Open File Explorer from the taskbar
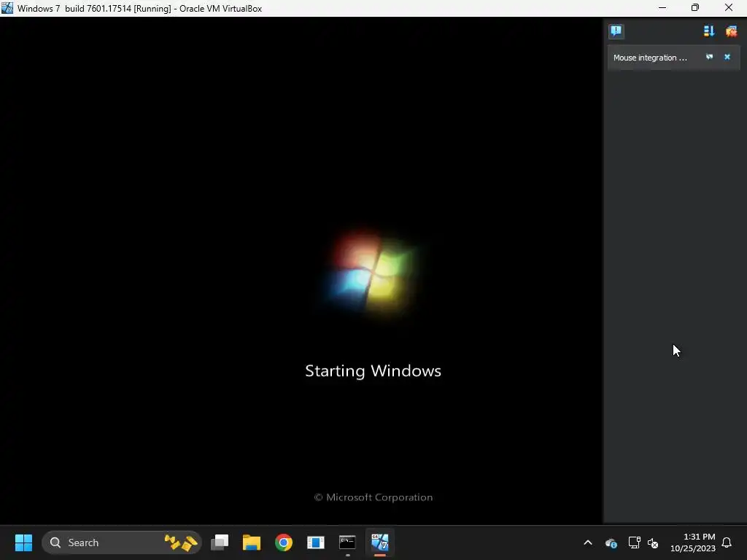 coord(252,542)
